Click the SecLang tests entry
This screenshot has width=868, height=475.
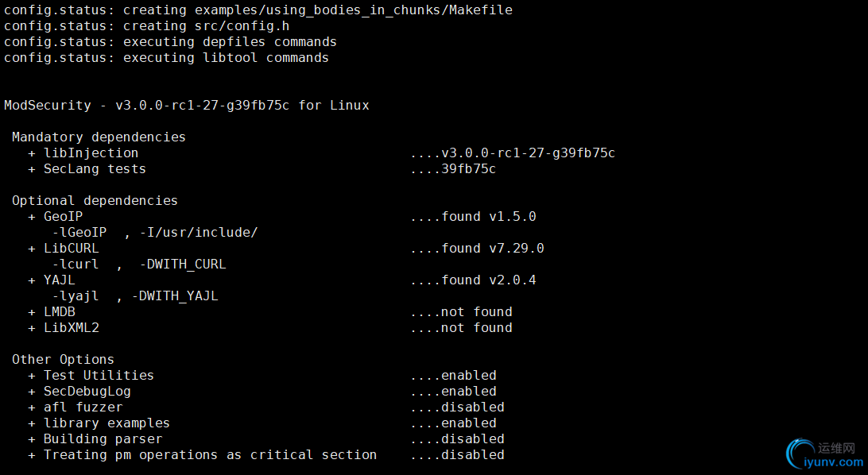95,168
